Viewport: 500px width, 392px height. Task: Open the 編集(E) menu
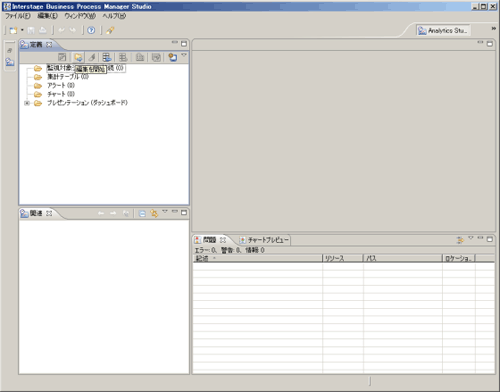pos(47,16)
